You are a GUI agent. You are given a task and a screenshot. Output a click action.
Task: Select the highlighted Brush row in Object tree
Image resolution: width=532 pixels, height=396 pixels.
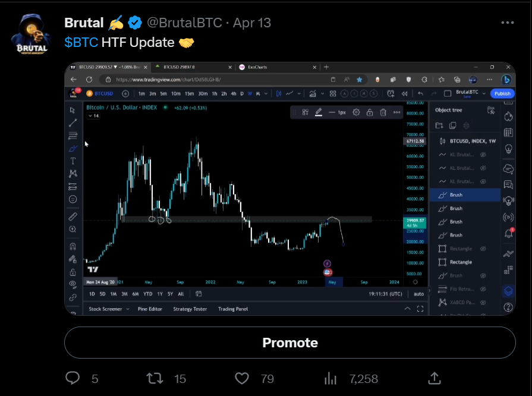pos(465,195)
